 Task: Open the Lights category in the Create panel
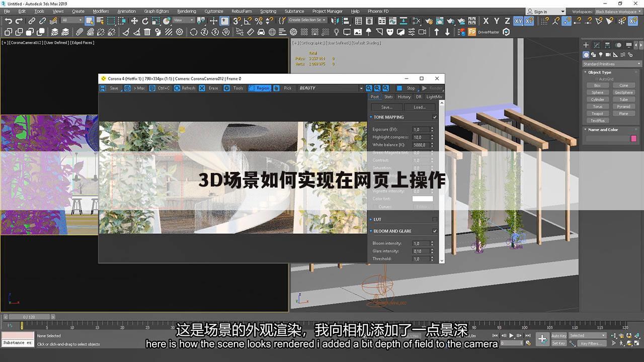pyautogui.click(x=601, y=55)
